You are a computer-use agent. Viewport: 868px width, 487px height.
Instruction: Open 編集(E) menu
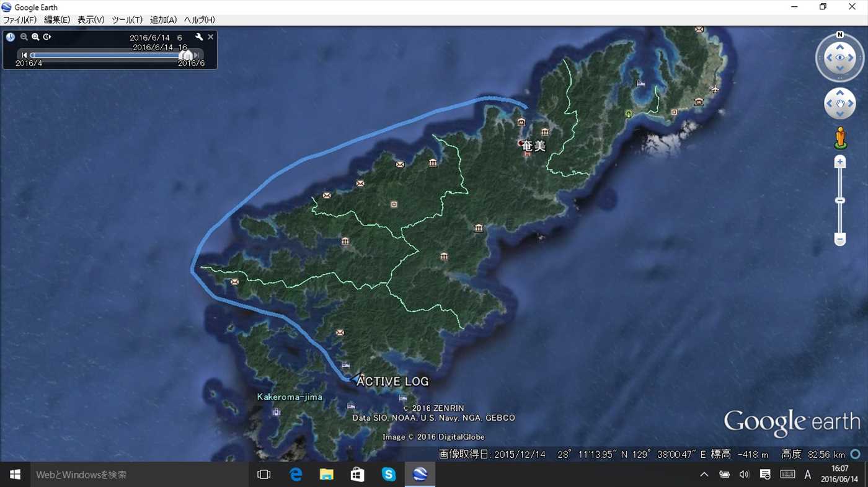[x=57, y=20]
